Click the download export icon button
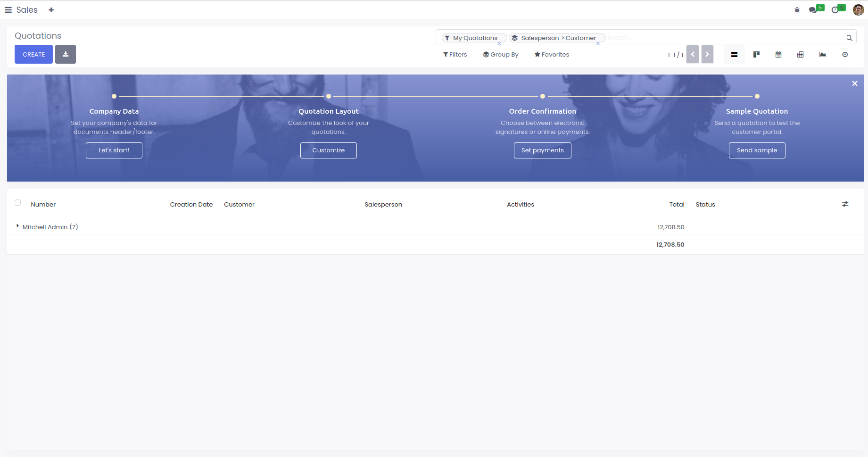The image size is (868, 457). 66,54
